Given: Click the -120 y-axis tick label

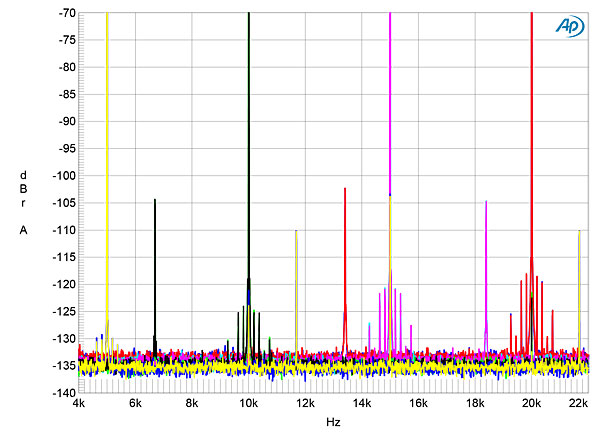Looking at the screenshot, I should click(60, 285).
